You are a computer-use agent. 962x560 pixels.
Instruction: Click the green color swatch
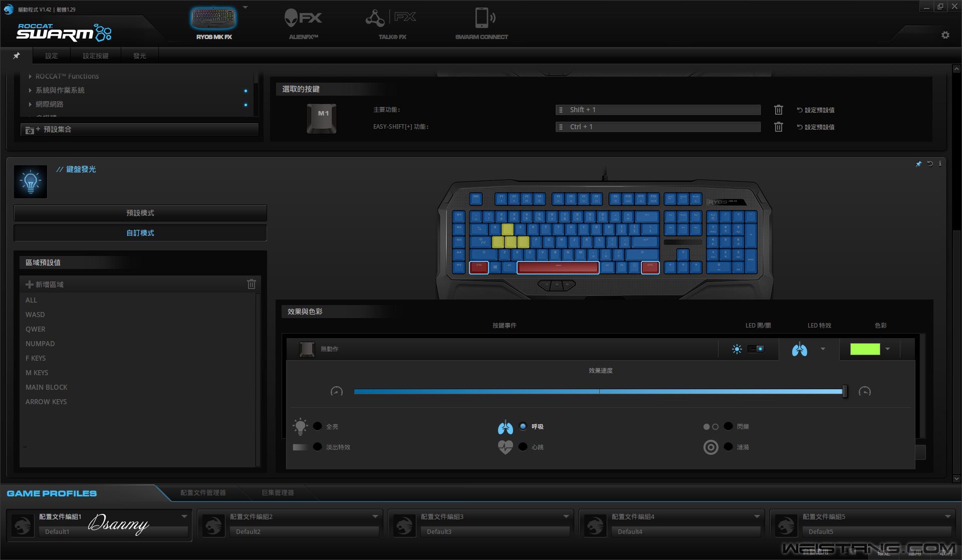pos(865,349)
